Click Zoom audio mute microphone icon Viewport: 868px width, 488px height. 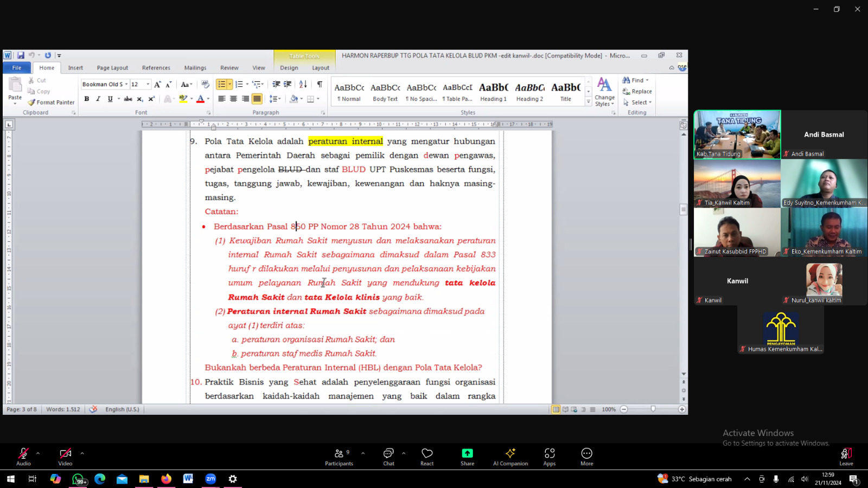point(23,453)
